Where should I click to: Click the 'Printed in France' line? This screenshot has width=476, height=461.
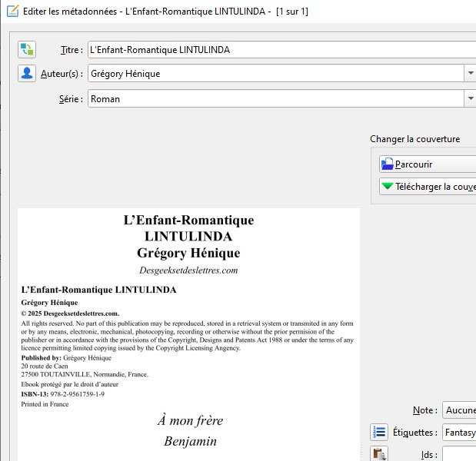pyautogui.click(x=45, y=404)
